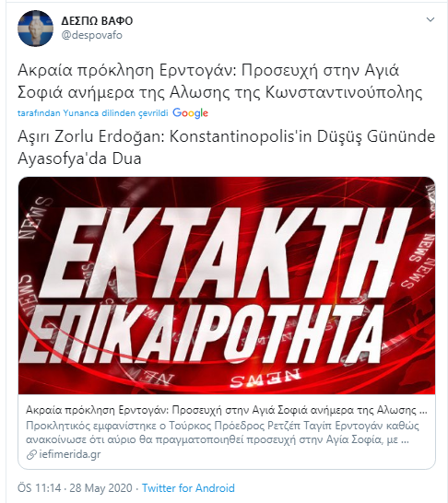Open the @despovafo handle link
Screen dimensions: 448x503
(92, 35)
